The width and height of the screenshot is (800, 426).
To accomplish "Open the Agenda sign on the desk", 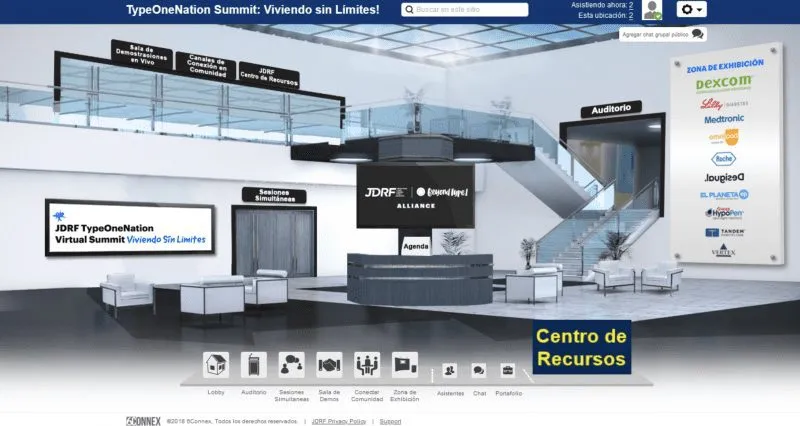I will [416, 246].
